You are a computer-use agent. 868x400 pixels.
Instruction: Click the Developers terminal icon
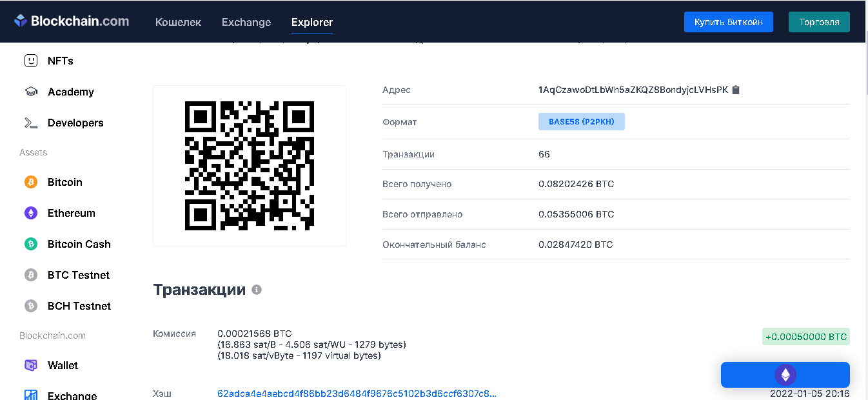[x=31, y=123]
